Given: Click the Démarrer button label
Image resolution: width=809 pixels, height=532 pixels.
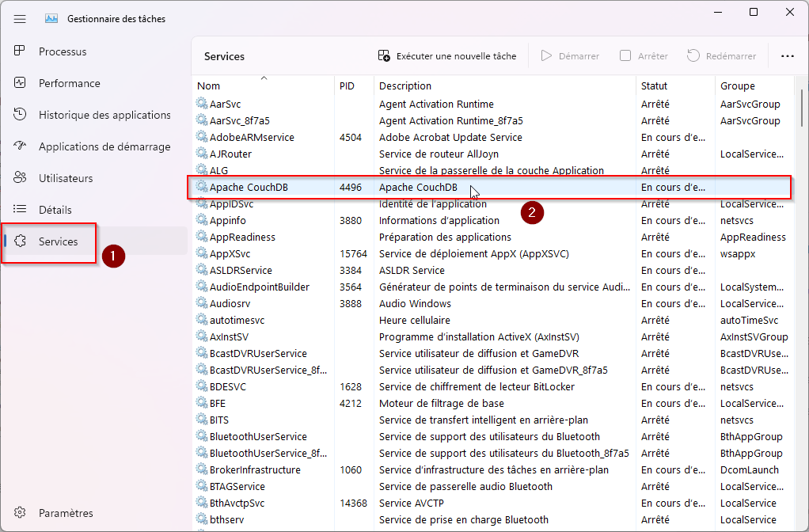Looking at the screenshot, I should tap(579, 55).
